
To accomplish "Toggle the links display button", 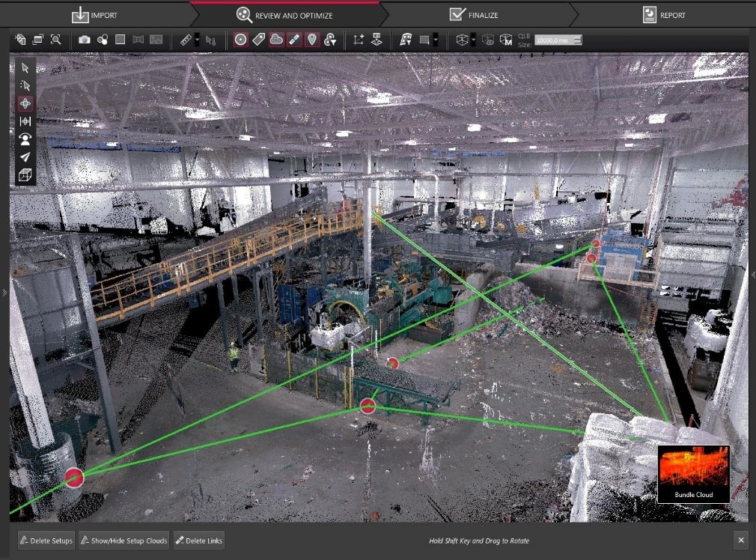I will tap(294, 40).
